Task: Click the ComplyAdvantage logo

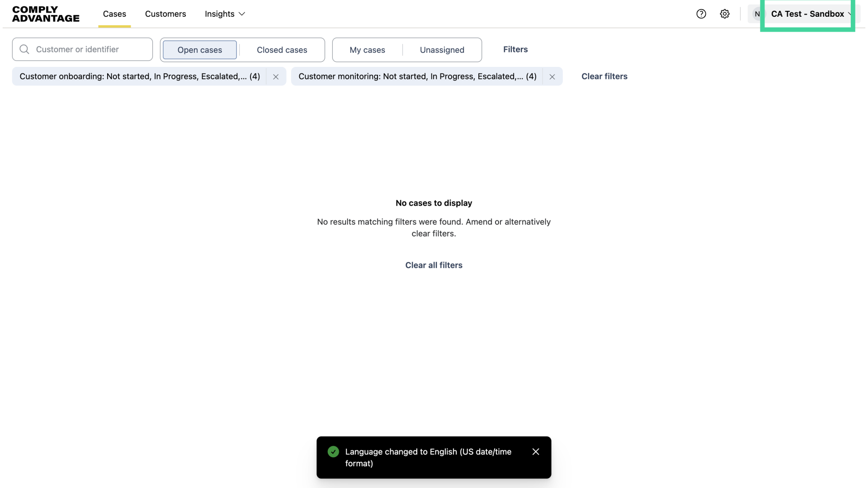Action: [46, 14]
